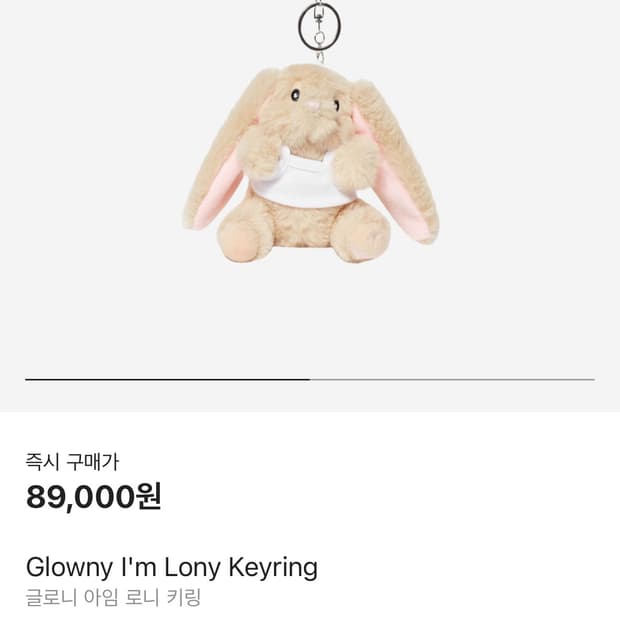The image size is (620, 620).
Task: Tap the bunny keyring product image
Action: 311,134
